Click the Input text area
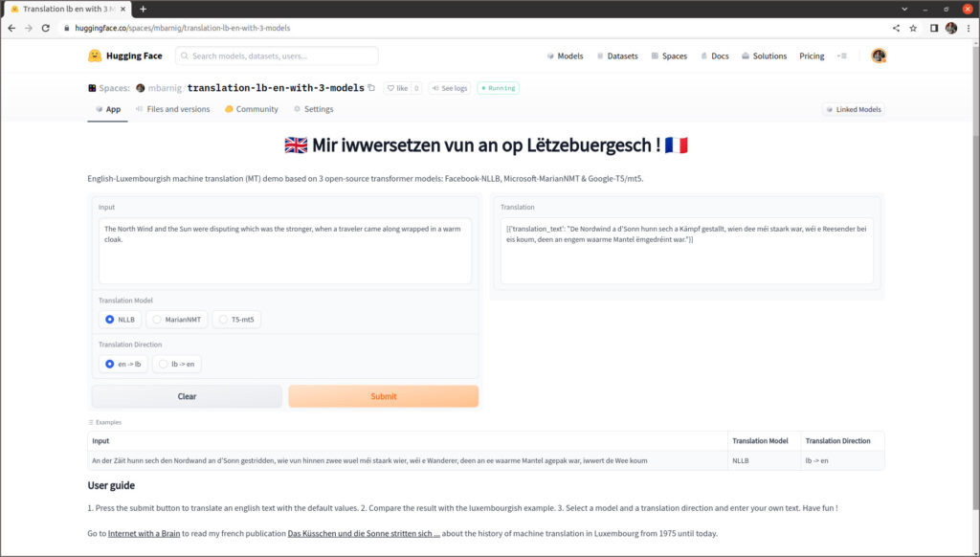 [x=285, y=250]
